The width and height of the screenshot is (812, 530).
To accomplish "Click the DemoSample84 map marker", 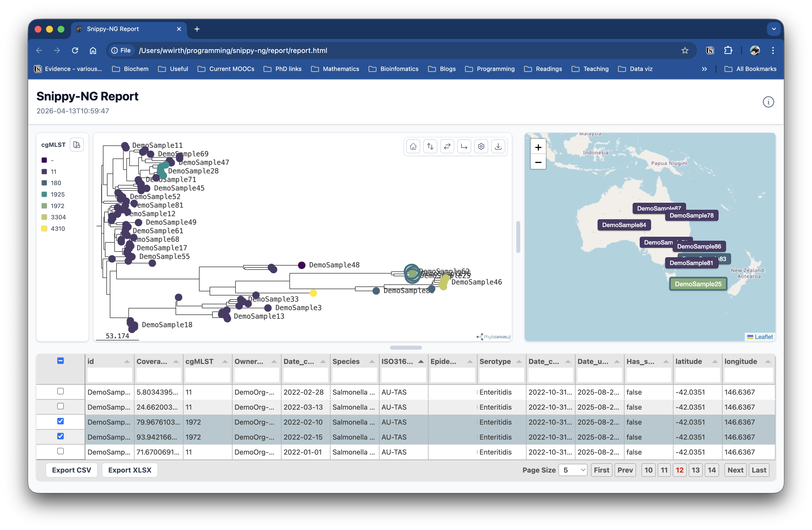I will pyautogui.click(x=624, y=225).
